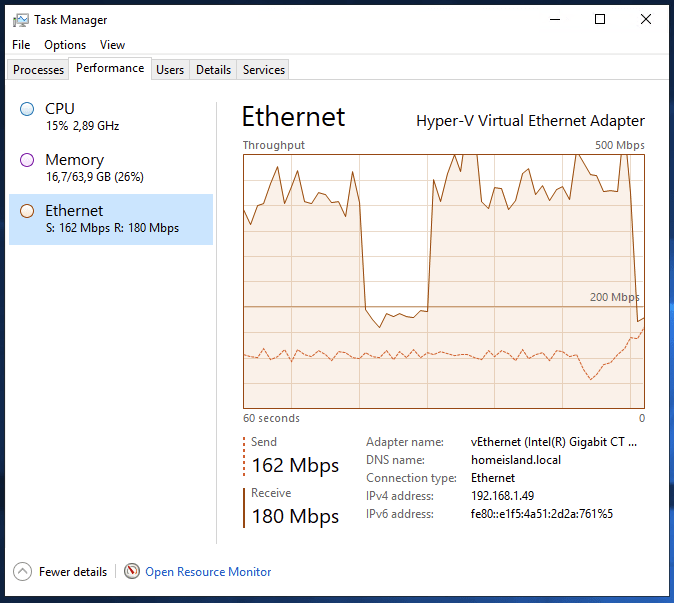This screenshot has height=603, width=674.
Task: Click the Resource Monitor gauge icon
Action: point(132,571)
